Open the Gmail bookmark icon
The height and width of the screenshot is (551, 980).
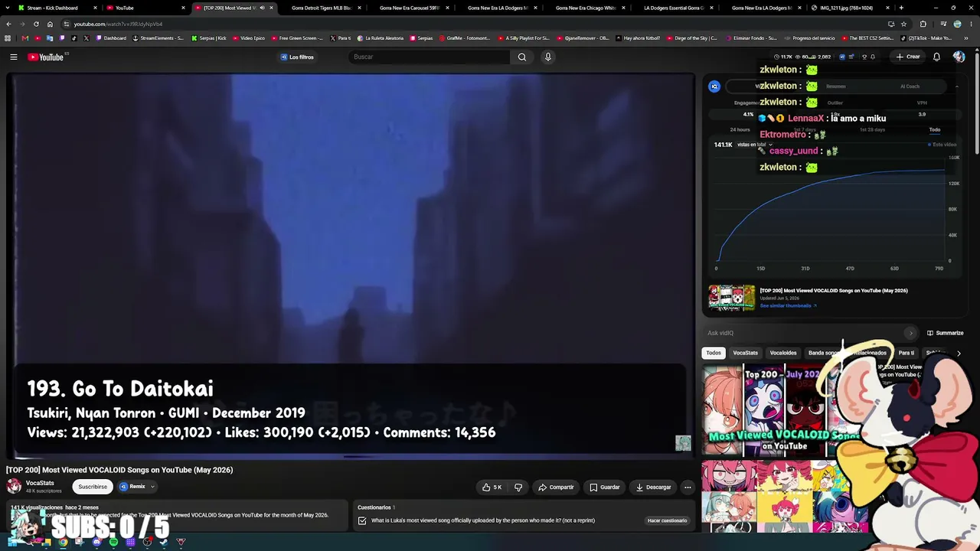(x=25, y=38)
